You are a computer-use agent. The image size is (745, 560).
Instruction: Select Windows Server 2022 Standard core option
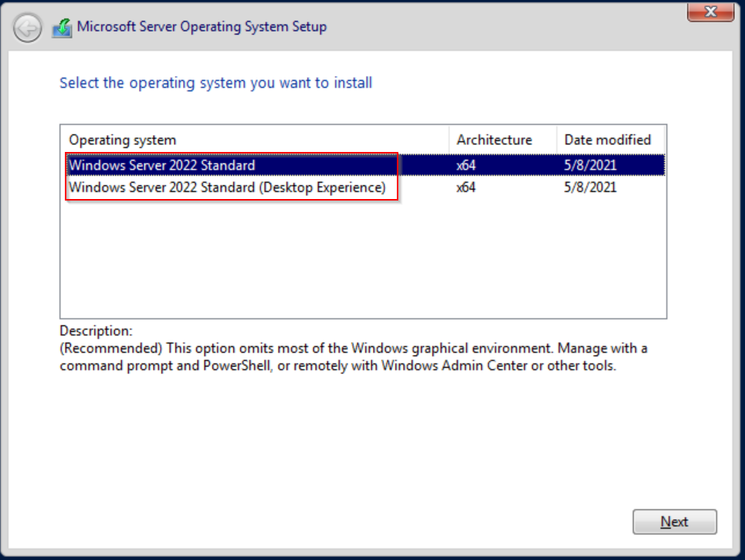click(x=162, y=165)
